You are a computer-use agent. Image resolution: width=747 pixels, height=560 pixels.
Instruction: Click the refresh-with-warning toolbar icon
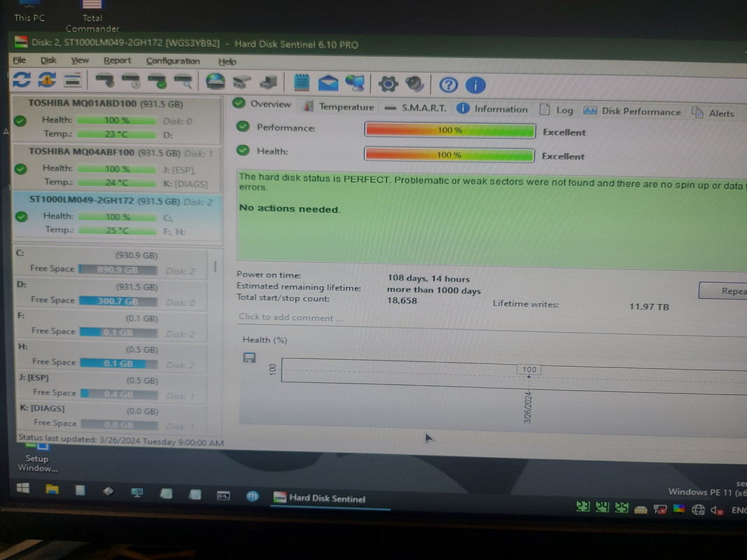click(47, 80)
